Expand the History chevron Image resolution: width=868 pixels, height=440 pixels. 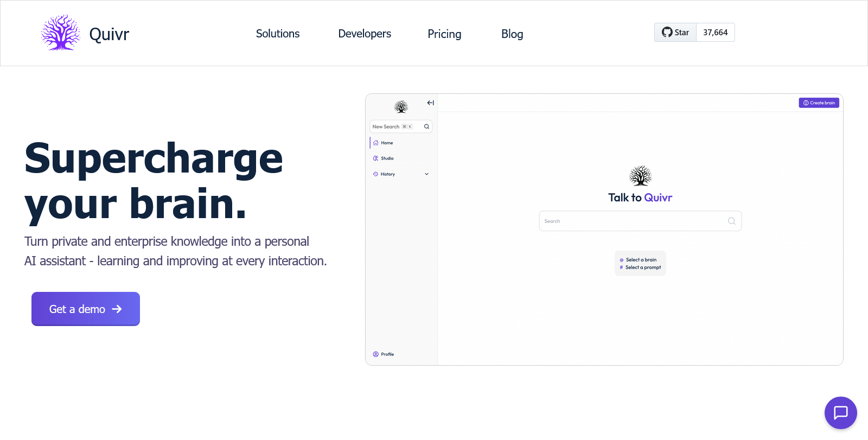(x=426, y=174)
